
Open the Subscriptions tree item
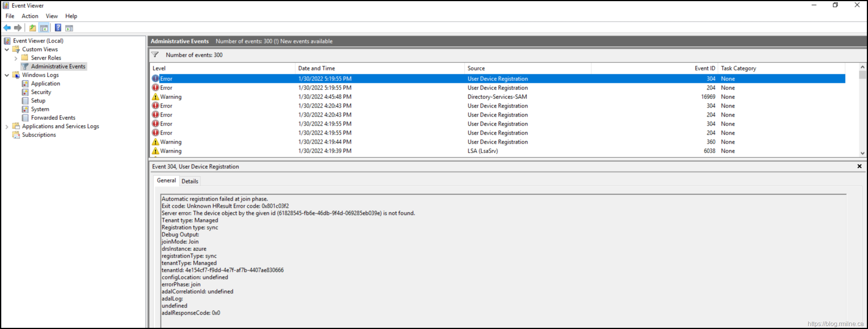point(39,135)
